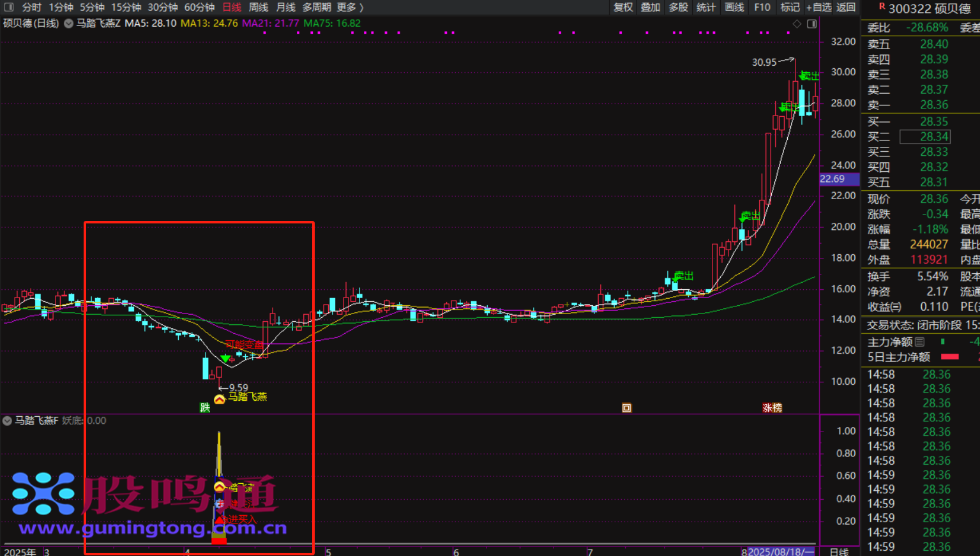The image size is (980, 556).
Task: Click the 马踏飞燕 signal icon below the candlesticks
Action: point(220,399)
